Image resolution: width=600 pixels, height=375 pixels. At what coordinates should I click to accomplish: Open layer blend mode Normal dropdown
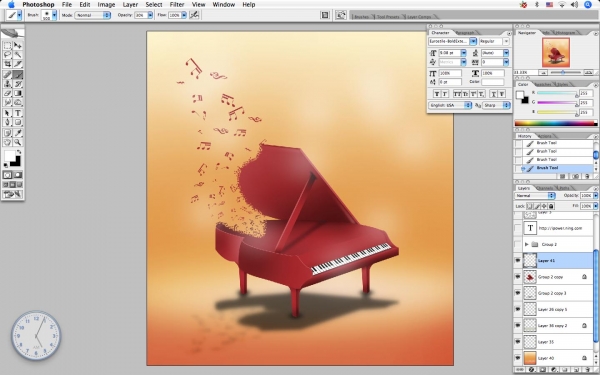[x=535, y=196]
